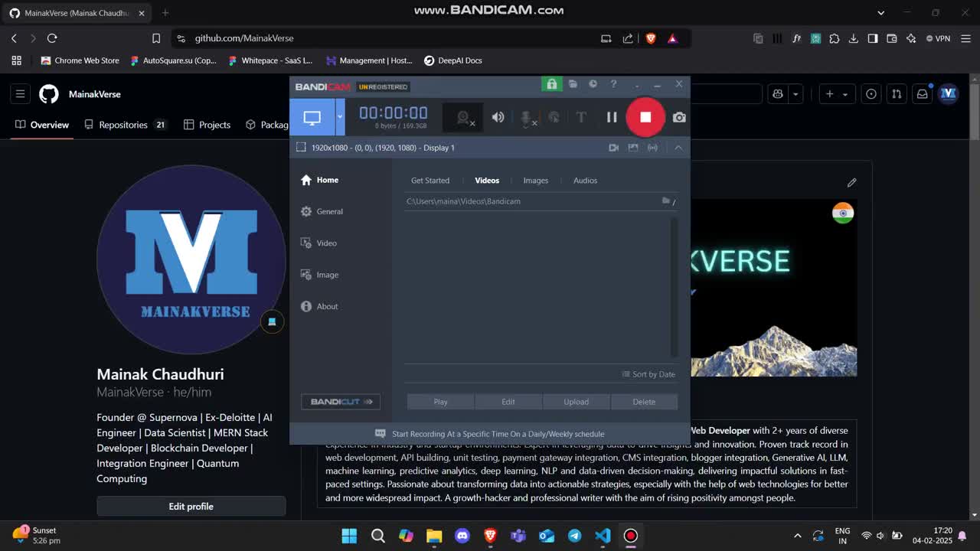Click the Upload button in Bandicam
The image size is (980, 551).
(x=576, y=402)
